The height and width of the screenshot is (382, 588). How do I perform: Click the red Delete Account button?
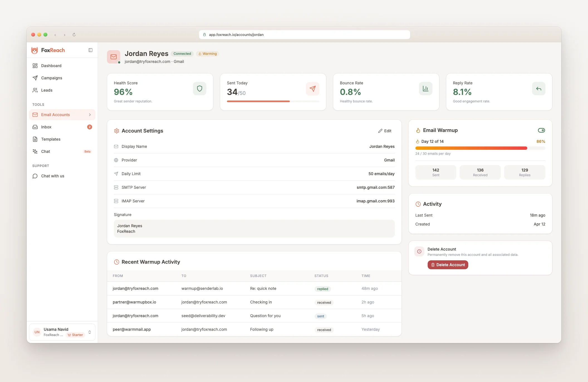(448, 265)
